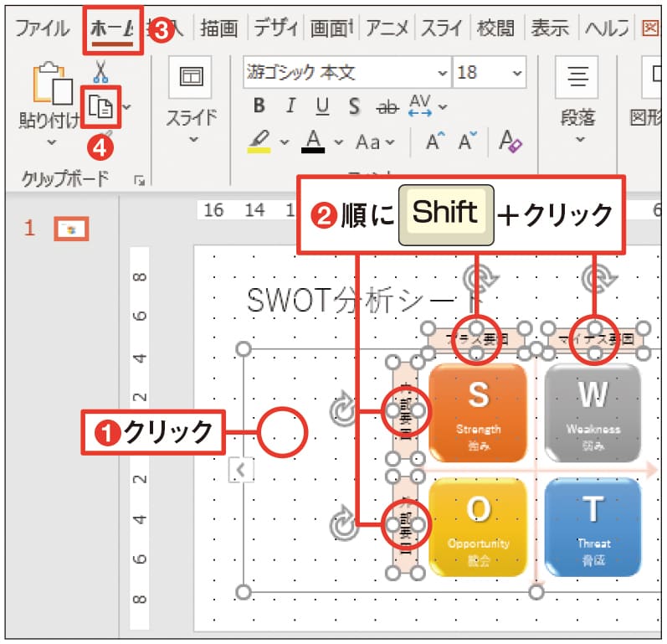Click the Copy icon in Clipboard group
The height and width of the screenshot is (644, 667).
100,106
